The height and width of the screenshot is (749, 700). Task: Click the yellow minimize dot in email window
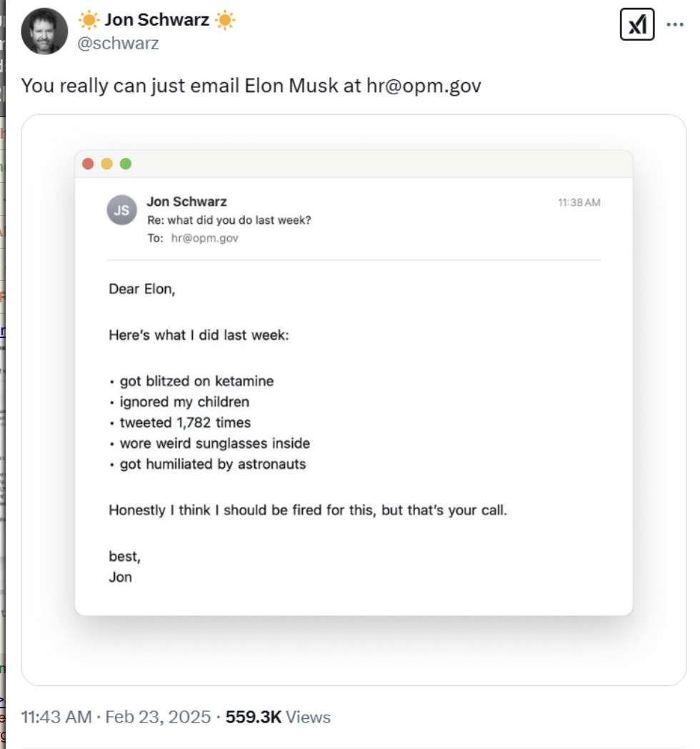pyautogui.click(x=107, y=164)
